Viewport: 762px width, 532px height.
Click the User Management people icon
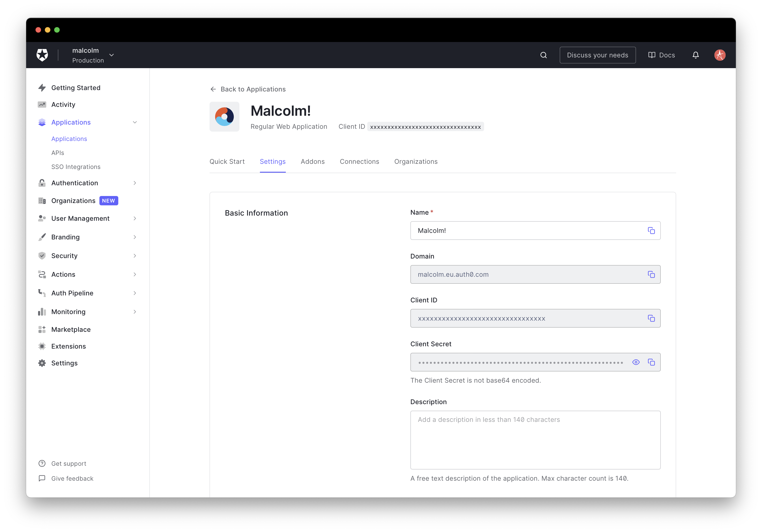[x=42, y=218]
